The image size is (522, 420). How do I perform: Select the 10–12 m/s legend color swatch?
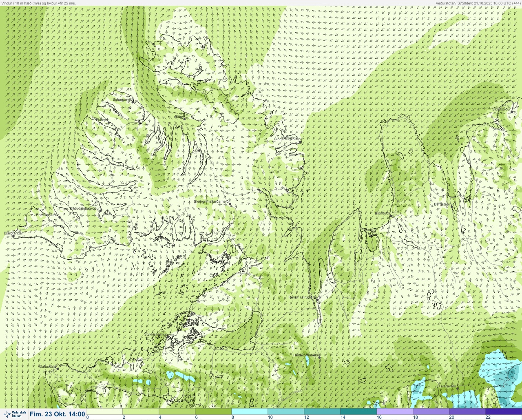pyautogui.click(x=286, y=411)
